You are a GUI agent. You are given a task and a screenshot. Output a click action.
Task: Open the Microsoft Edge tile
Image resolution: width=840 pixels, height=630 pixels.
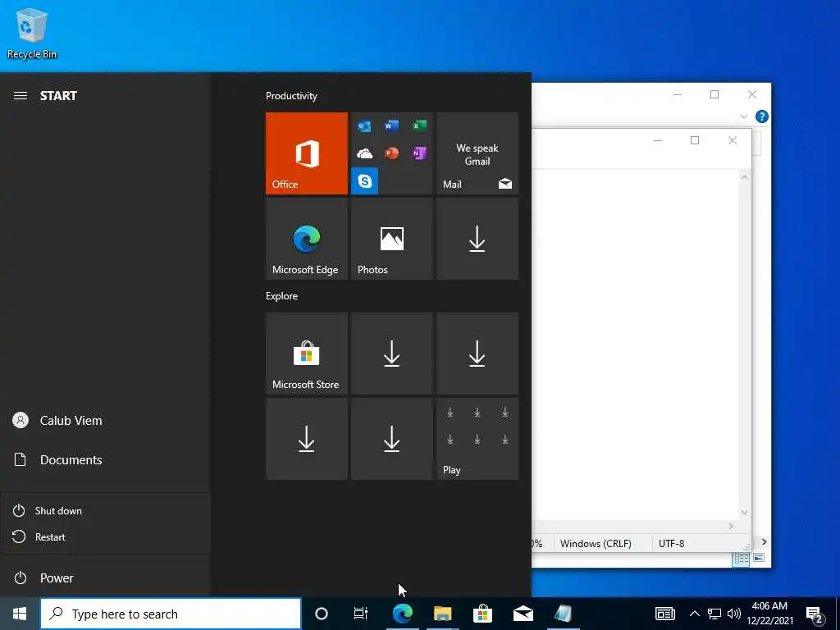tap(307, 239)
